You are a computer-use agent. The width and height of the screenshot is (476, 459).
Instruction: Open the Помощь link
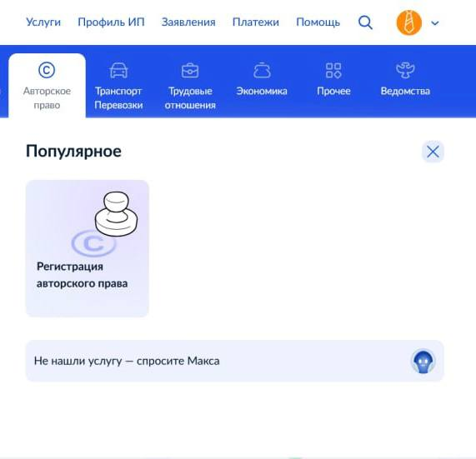click(x=318, y=22)
